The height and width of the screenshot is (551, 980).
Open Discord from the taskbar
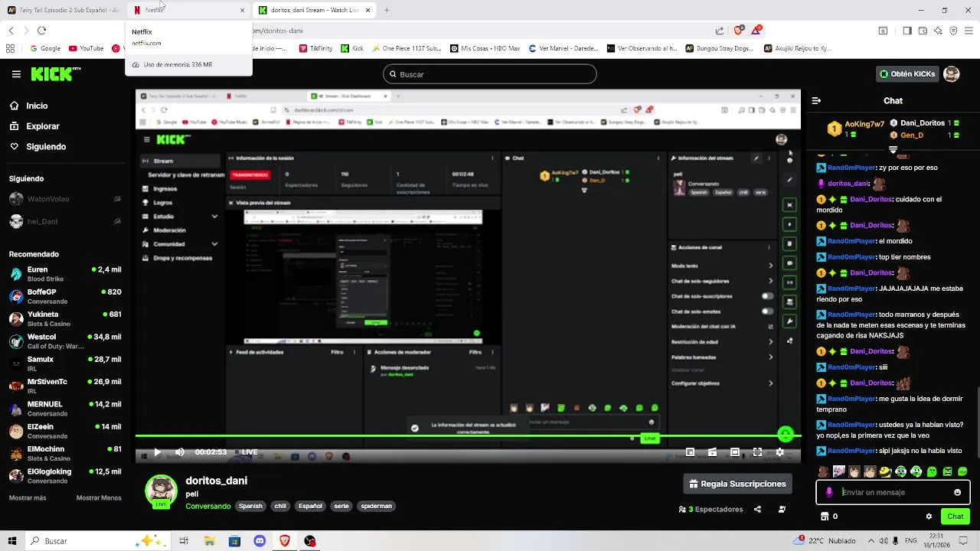tap(260, 541)
